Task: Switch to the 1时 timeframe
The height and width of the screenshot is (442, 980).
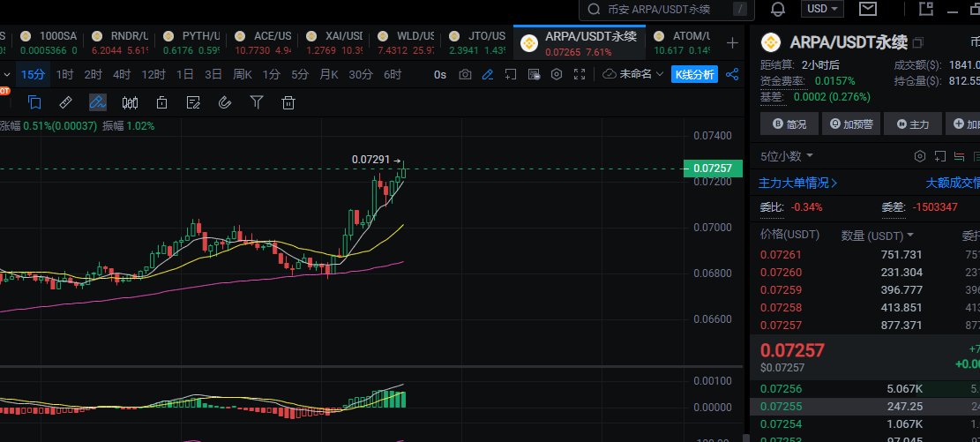Action: tap(64, 74)
